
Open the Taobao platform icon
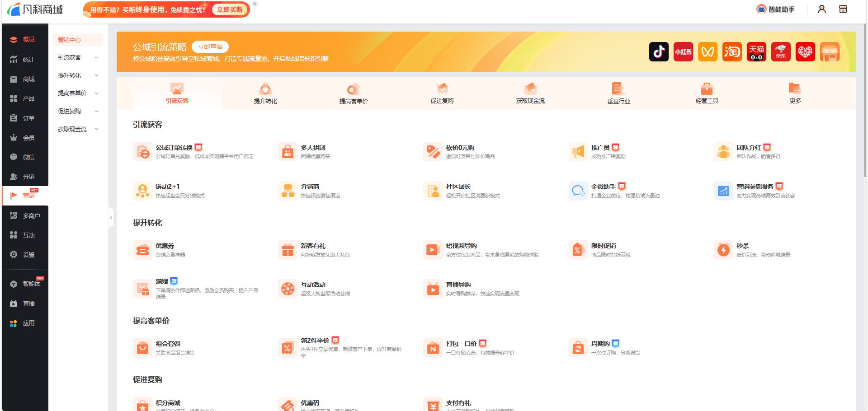click(732, 52)
